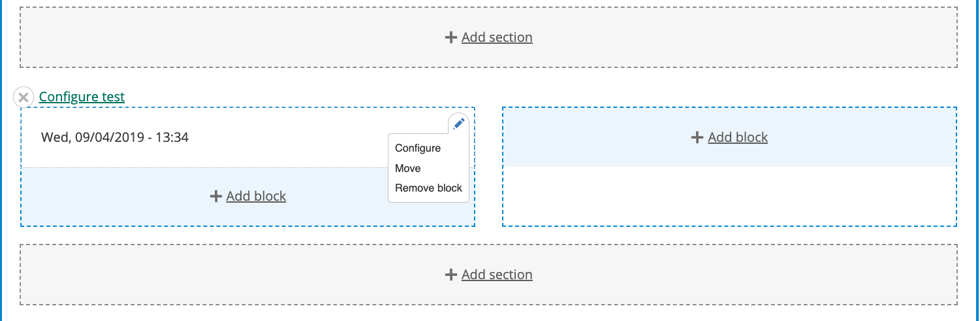This screenshot has height=321, width=980.
Task: Click Add section link above Configure test
Action: tap(497, 37)
